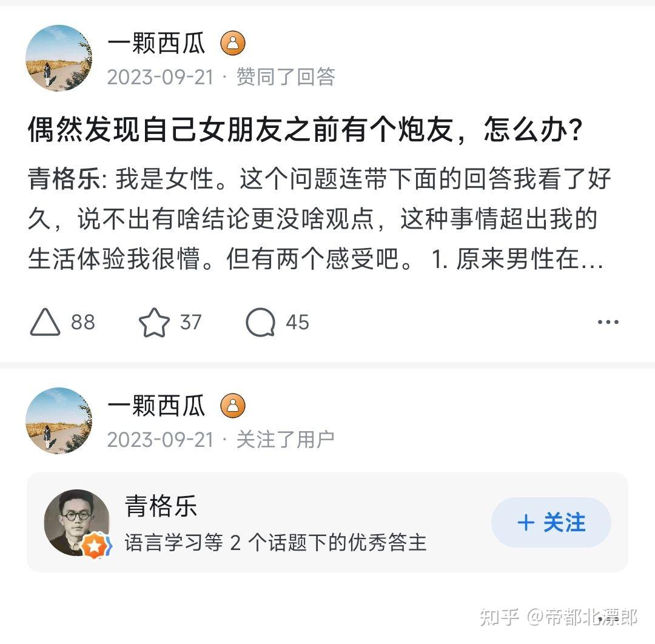The height and width of the screenshot is (644, 655).
Task: Tap the star badge on 青格乐's avatar
Action: (96, 546)
